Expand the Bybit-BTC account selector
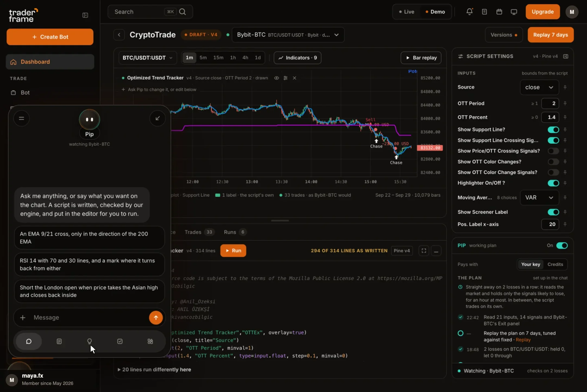This screenshot has height=392, width=587. pos(288,35)
